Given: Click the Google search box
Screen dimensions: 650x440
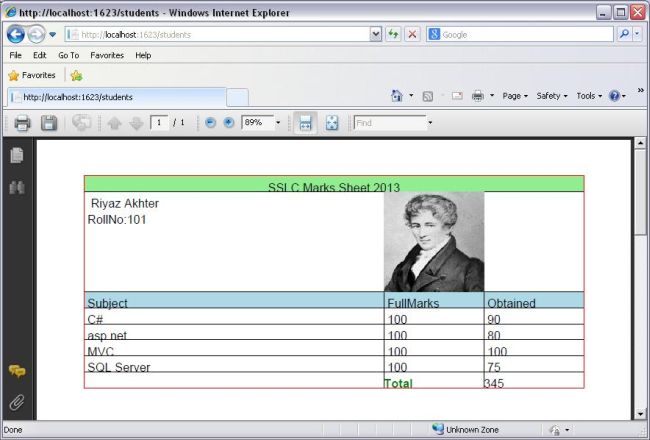Looking at the screenshot, I should coord(520,34).
